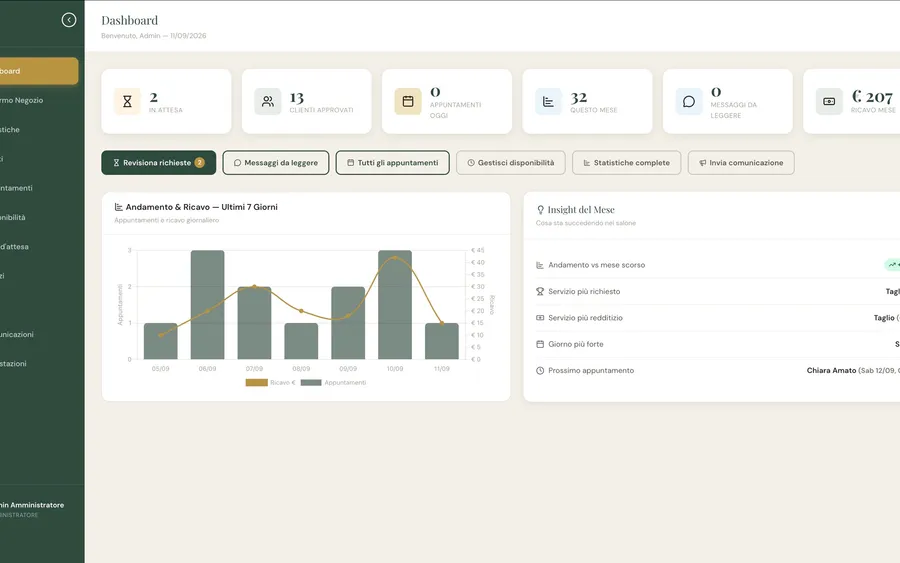Open Tutti gli appuntamenti

[393, 163]
